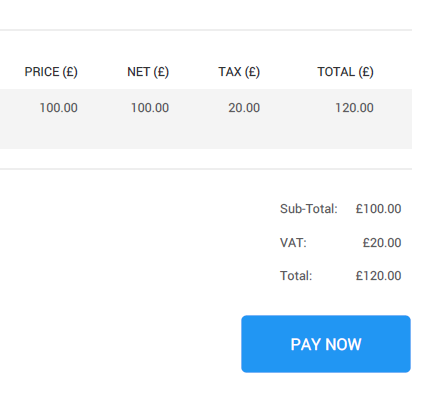This screenshot has height=409, width=447.
Task: Click the £100.00 sub-total amount
Action: coord(378,209)
